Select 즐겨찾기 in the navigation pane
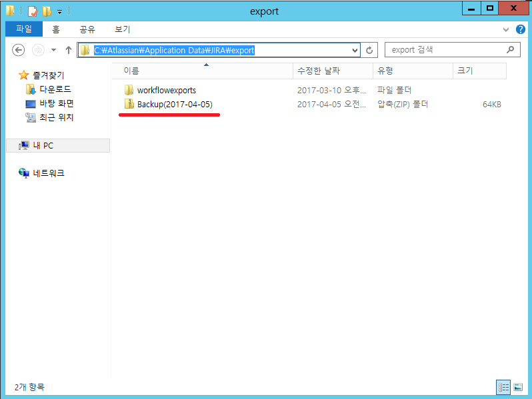This screenshot has width=532, height=399. [x=48, y=75]
